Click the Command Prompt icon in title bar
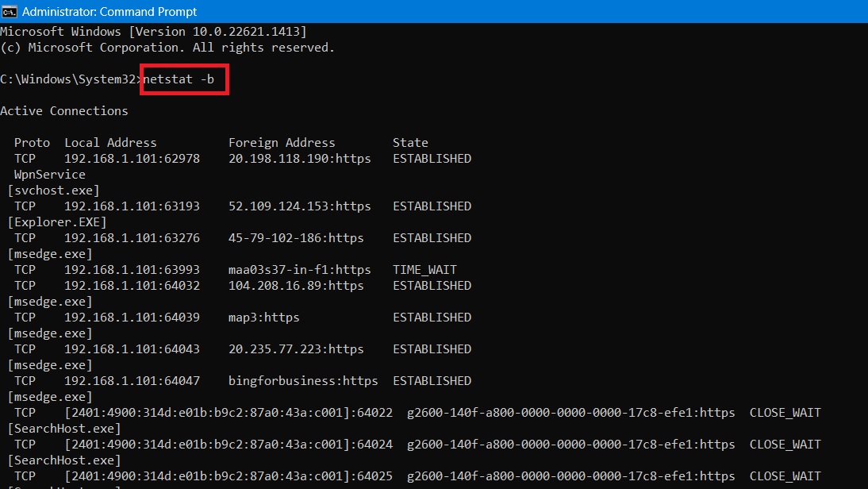 [x=10, y=11]
